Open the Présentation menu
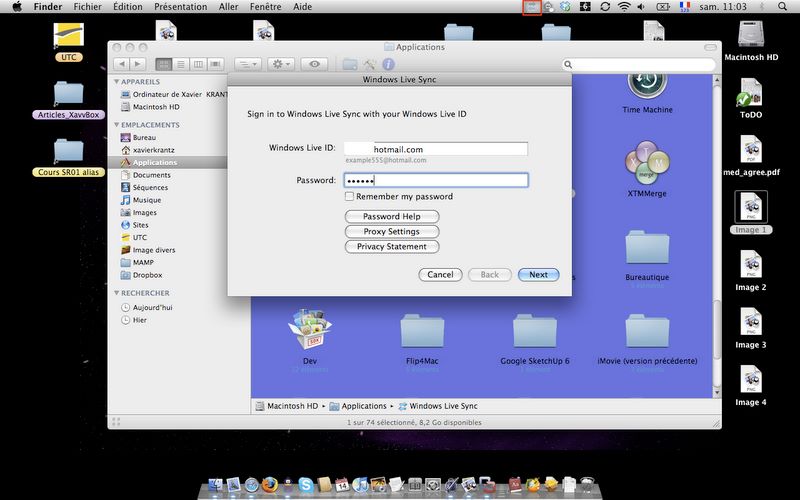 coord(181,7)
